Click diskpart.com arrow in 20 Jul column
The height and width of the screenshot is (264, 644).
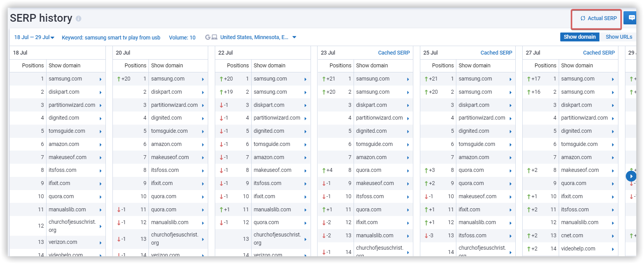(203, 93)
